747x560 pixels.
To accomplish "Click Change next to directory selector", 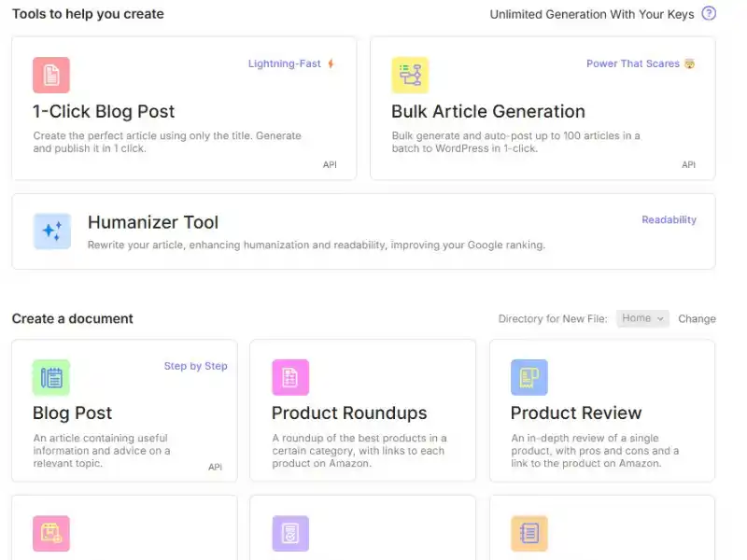I will click(697, 319).
